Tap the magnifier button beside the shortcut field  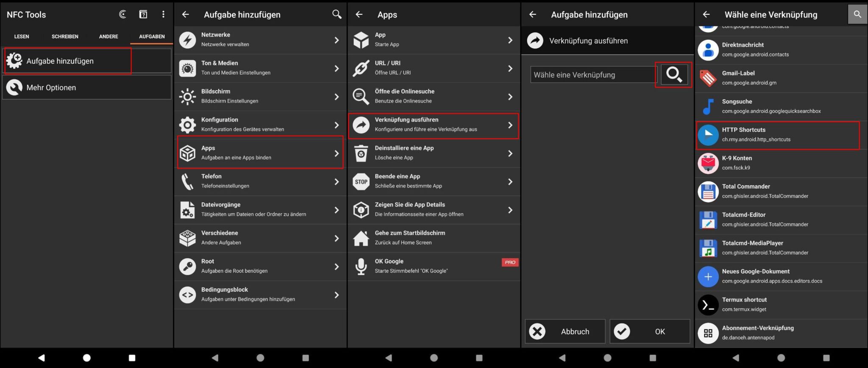pos(674,75)
